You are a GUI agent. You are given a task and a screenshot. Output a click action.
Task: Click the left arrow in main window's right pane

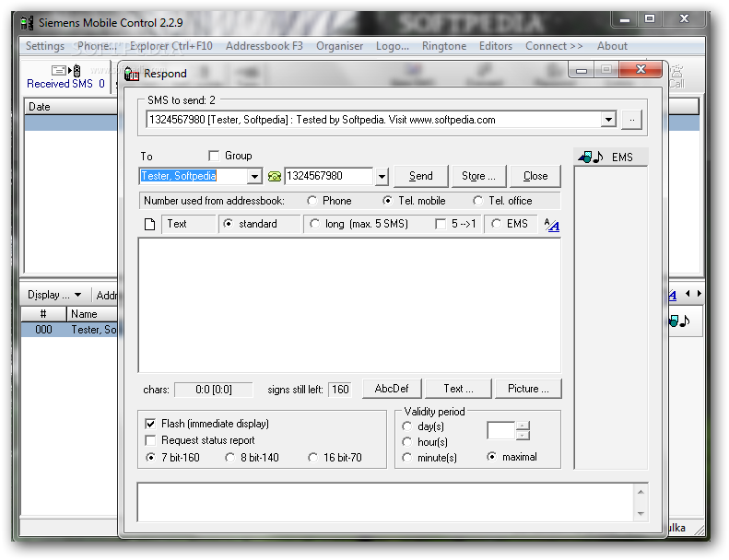tap(688, 294)
